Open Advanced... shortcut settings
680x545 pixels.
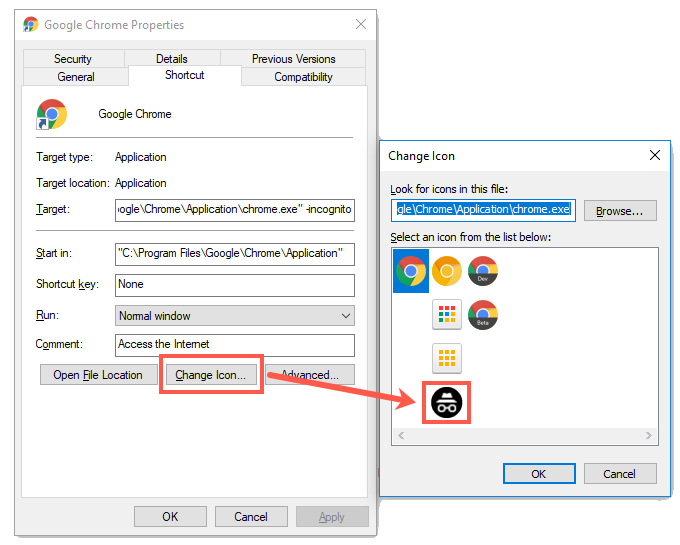[x=310, y=375]
